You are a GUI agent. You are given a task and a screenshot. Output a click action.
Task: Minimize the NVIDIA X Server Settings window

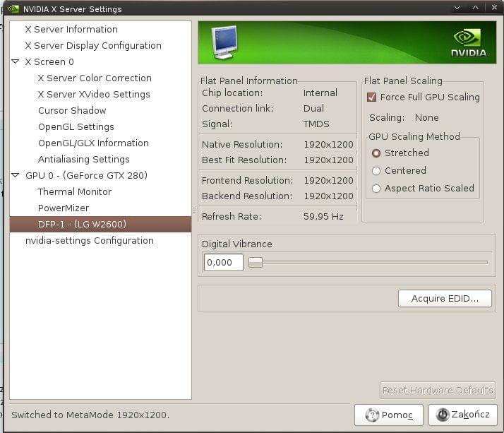pyautogui.click(x=457, y=7)
